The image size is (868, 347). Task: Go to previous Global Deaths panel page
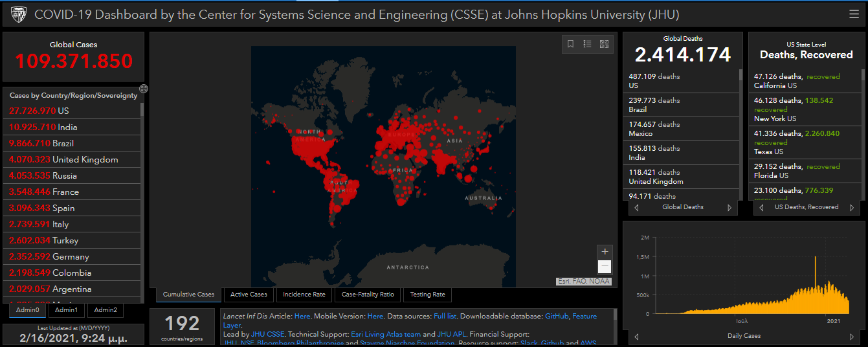(x=636, y=208)
